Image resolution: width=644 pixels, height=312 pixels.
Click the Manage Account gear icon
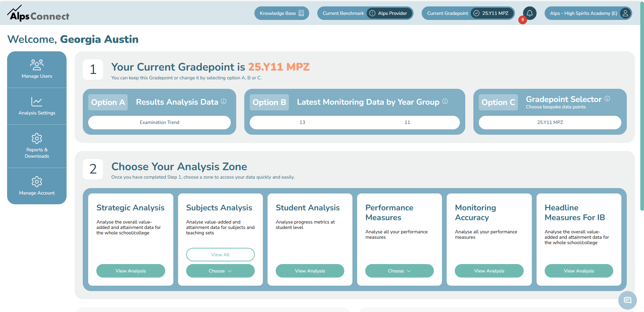pyautogui.click(x=37, y=181)
